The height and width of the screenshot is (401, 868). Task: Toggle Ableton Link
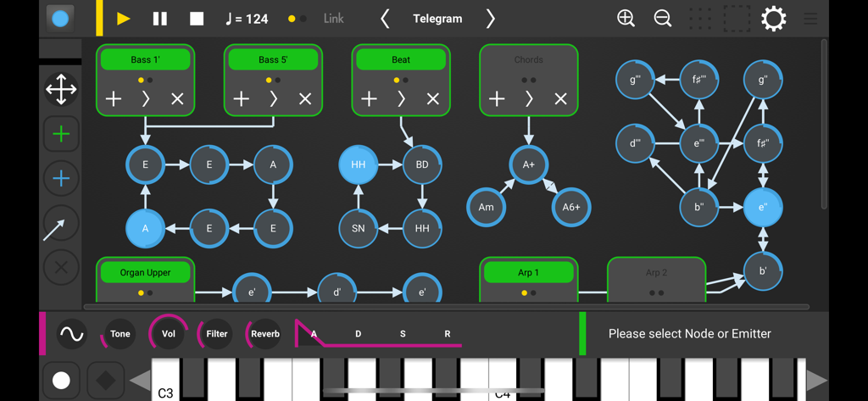pyautogui.click(x=334, y=19)
